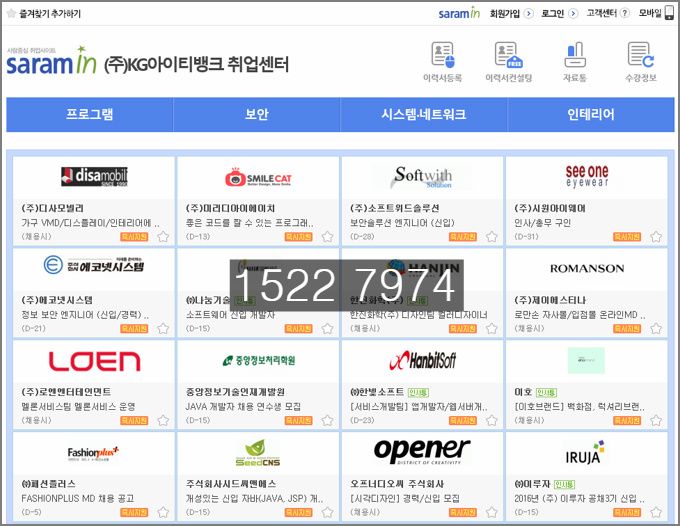Click 즉시지원 button for (주)시원아이웨어
Screen dimensions: 680x526
[x=627, y=237]
